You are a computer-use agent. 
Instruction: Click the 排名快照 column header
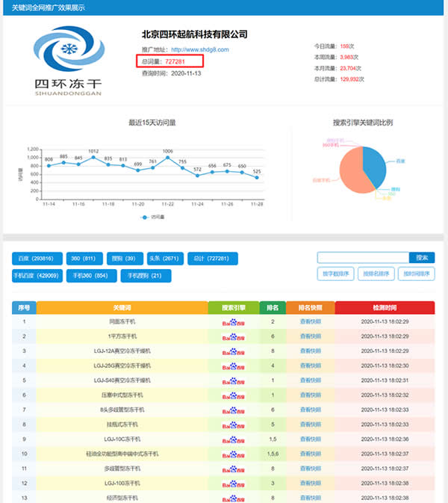(311, 308)
